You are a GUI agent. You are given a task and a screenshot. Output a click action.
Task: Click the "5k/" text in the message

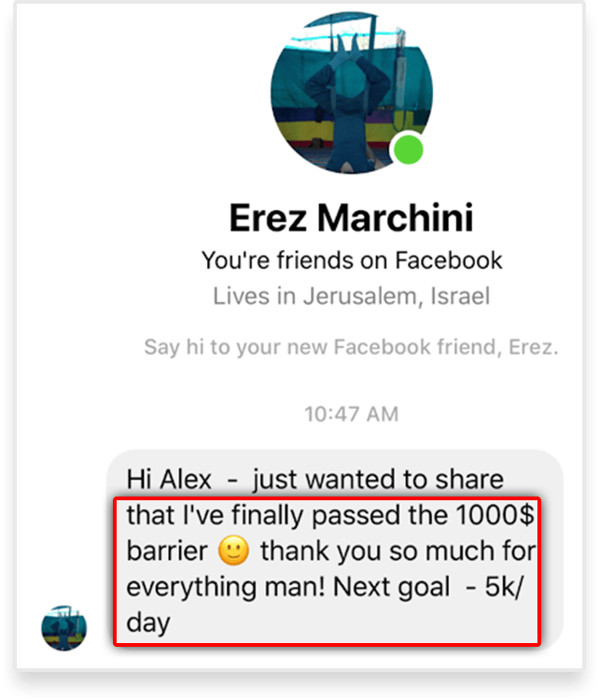pos(504,587)
